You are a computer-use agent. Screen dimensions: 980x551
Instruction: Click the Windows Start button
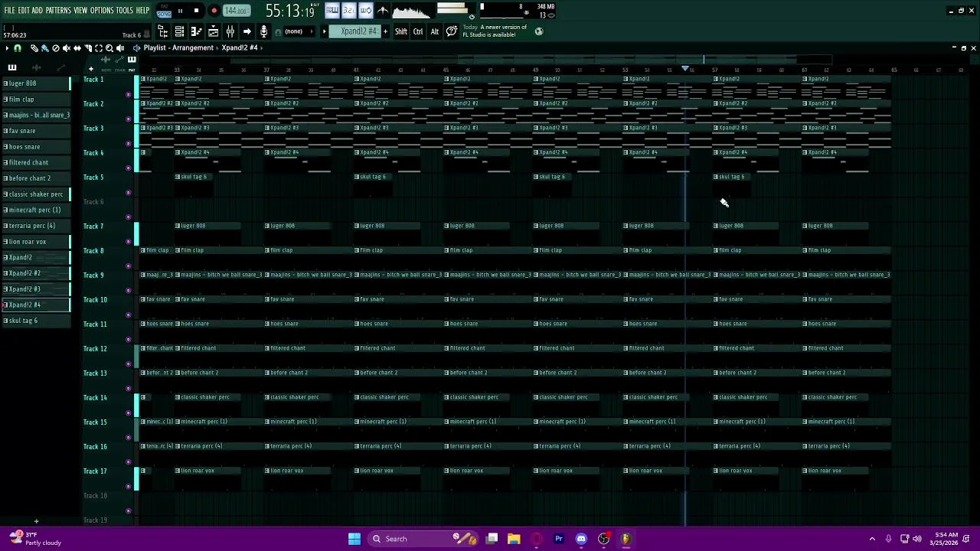[354, 539]
